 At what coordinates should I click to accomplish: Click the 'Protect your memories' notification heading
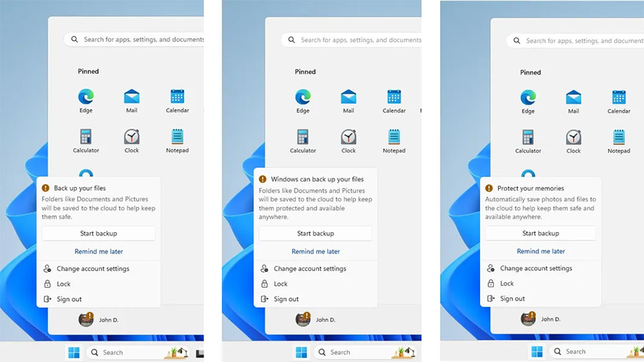pyautogui.click(x=531, y=188)
